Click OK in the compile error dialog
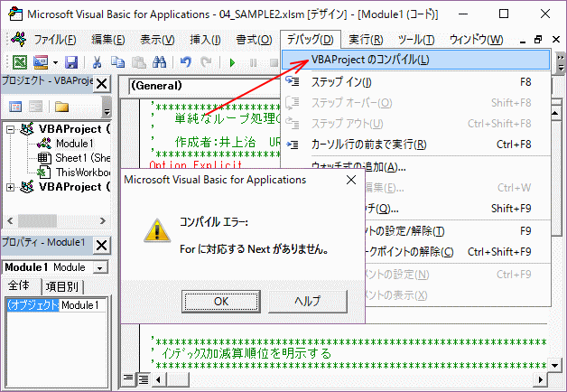 [221, 302]
